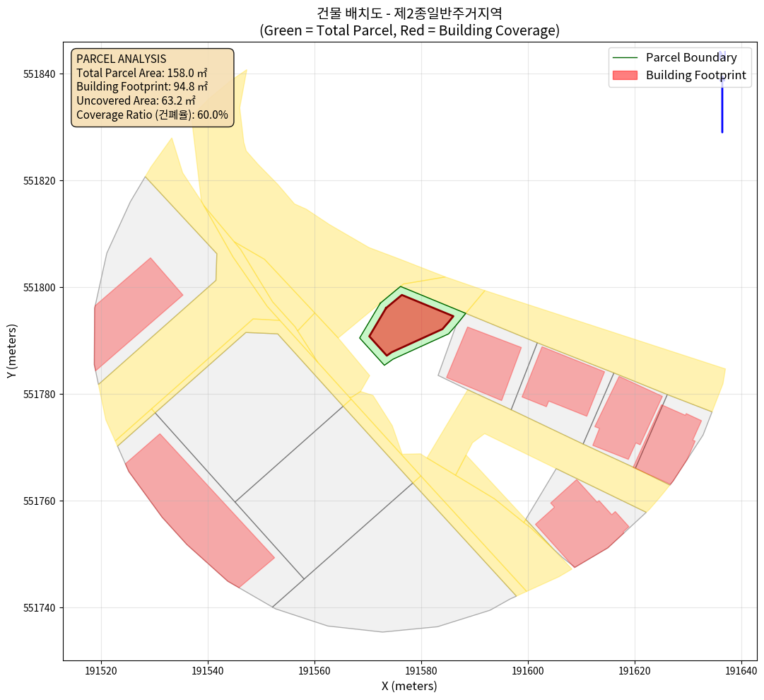Click the 191580 x-axis tick label

pos(421,670)
